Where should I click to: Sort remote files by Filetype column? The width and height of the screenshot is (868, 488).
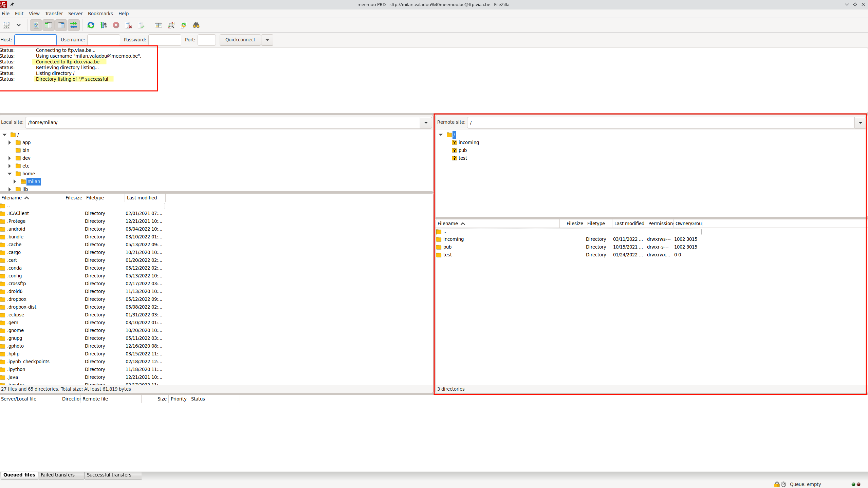coord(598,223)
